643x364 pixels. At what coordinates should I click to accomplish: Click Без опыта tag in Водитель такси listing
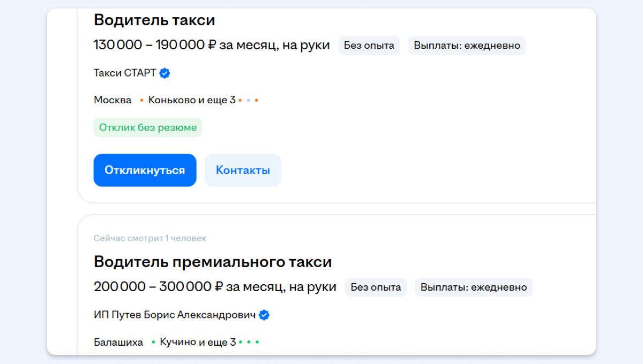point(369,45)
